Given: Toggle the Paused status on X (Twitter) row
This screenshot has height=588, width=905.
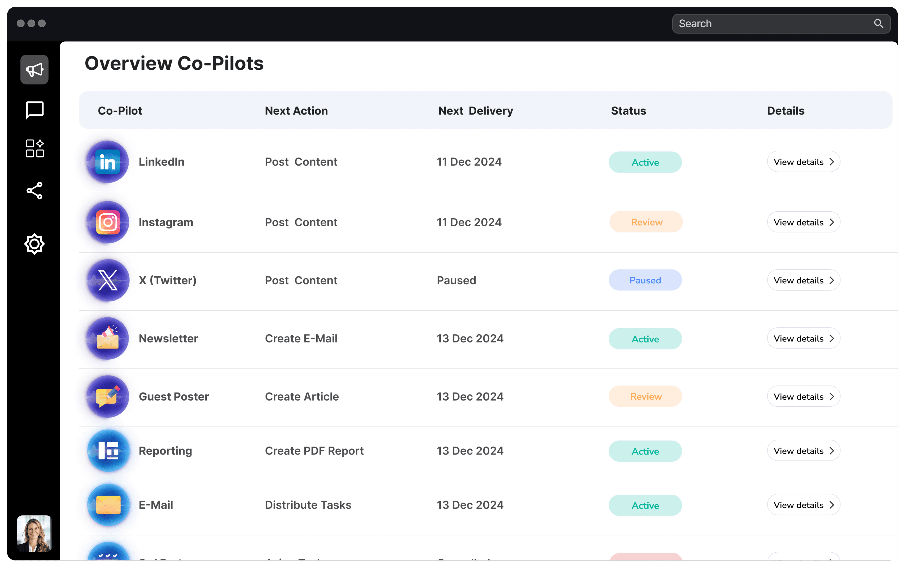Looking at the screenshot, I should pyautogui.click(x=645, y=280).
